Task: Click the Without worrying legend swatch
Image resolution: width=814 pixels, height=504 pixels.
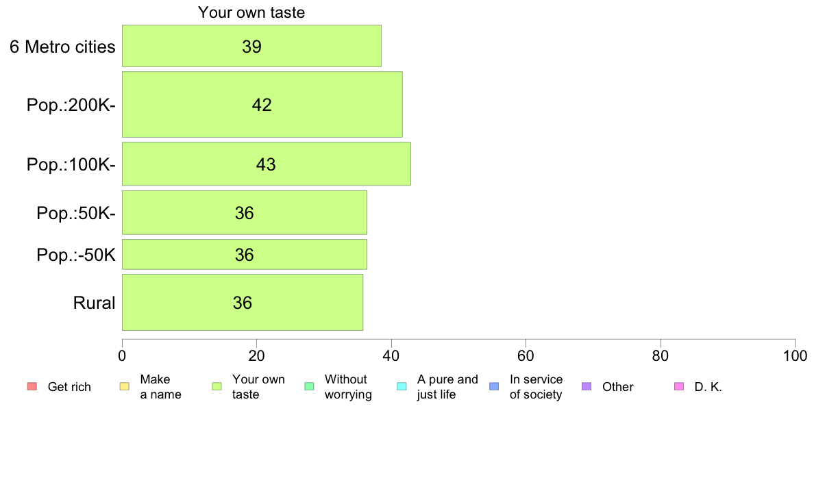Action: pyautogui.click(x=310, y=387)
